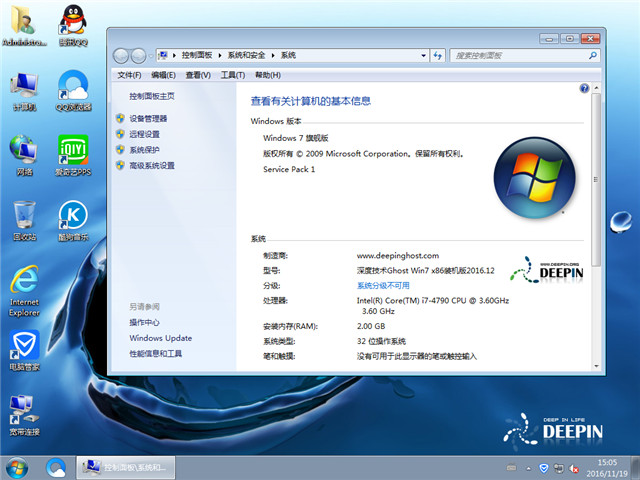Open the Administrator folder desktop icon
This screenshot has height=480, width=640.
[24, 25]
